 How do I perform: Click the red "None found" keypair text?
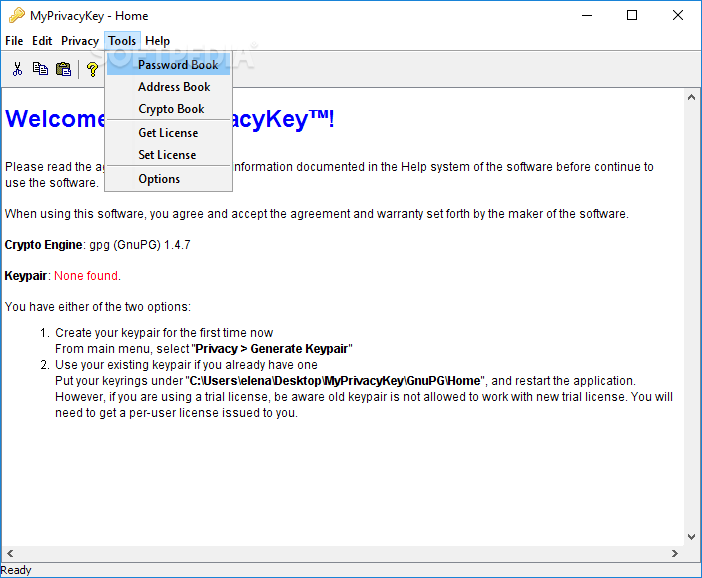(x=86, y=276)
